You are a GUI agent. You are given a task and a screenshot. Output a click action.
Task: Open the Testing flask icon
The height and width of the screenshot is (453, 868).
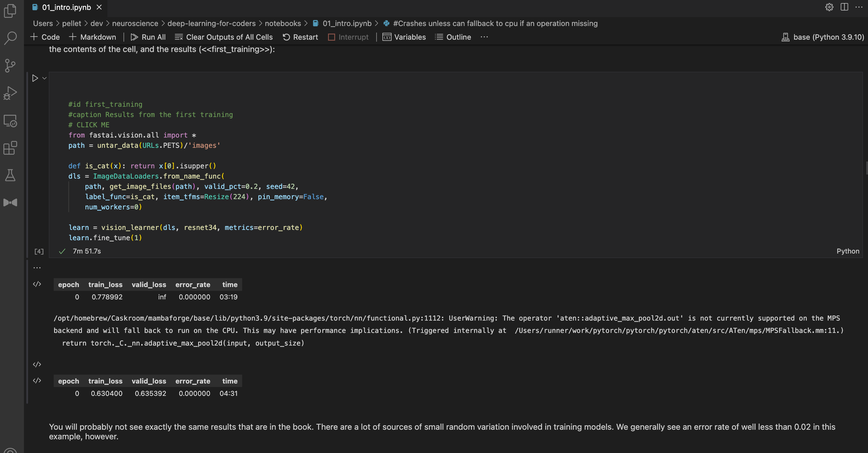pyautogui.click(x=10, y=175)
